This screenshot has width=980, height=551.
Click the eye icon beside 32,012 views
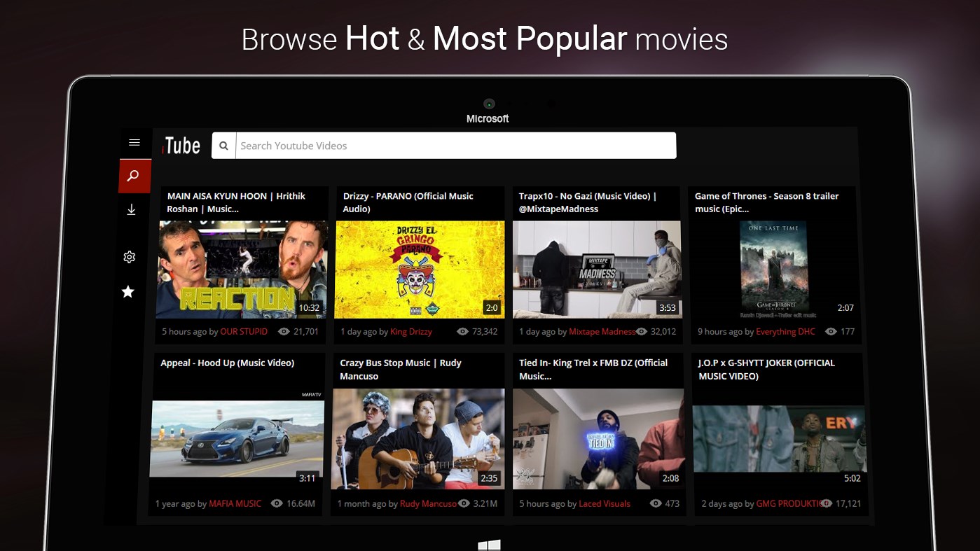641,332
